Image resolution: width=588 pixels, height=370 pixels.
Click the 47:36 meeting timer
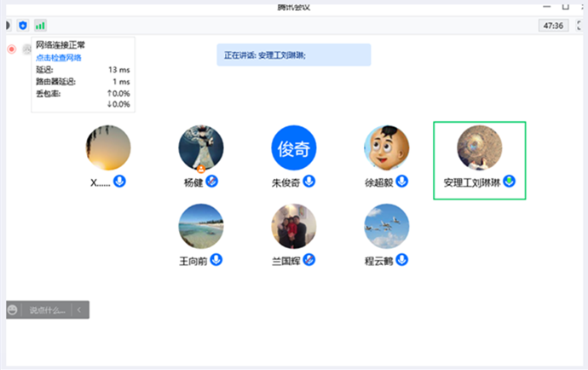[x=553, y=26]
